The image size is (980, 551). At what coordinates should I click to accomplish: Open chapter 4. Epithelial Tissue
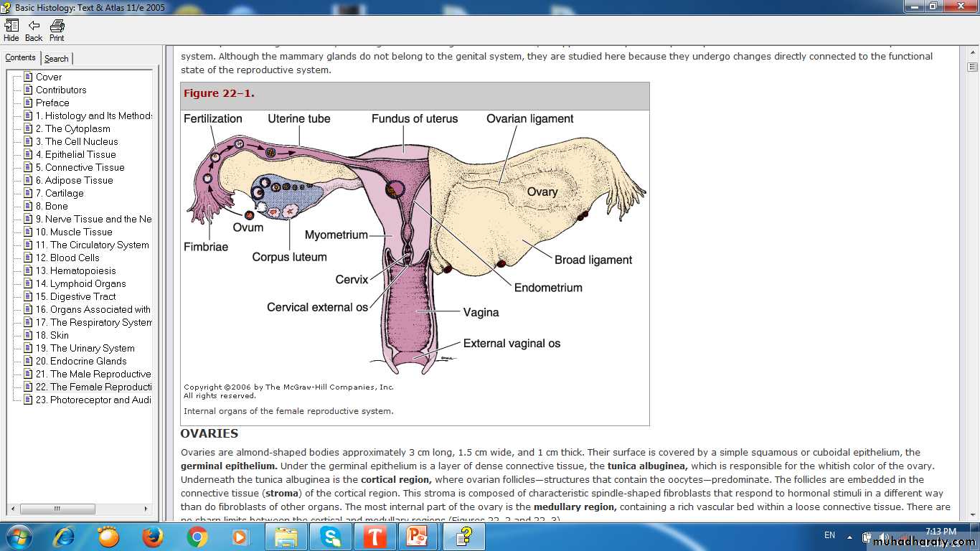pos(80,154)
